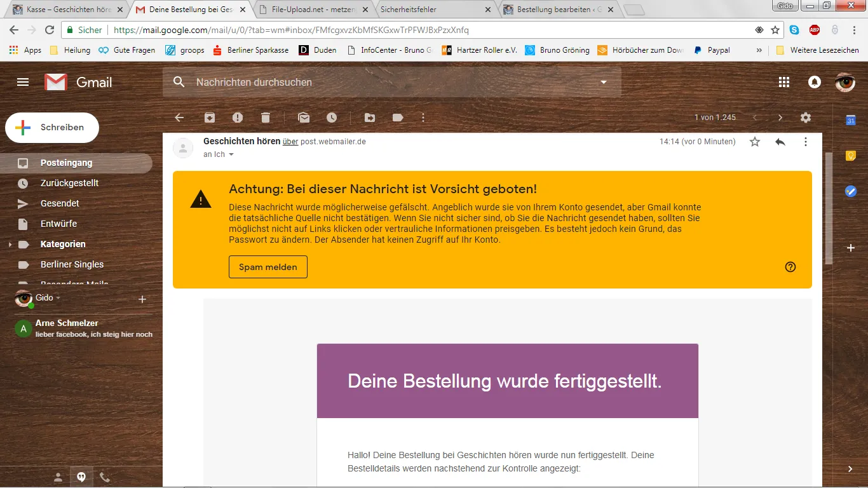Show the next email with the right chevron
The width and height of the screenshot is (868, 488).
[x=780, y=118]
